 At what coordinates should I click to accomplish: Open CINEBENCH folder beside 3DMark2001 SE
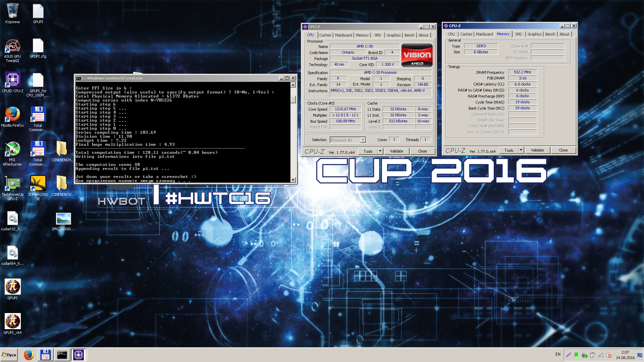62,186
